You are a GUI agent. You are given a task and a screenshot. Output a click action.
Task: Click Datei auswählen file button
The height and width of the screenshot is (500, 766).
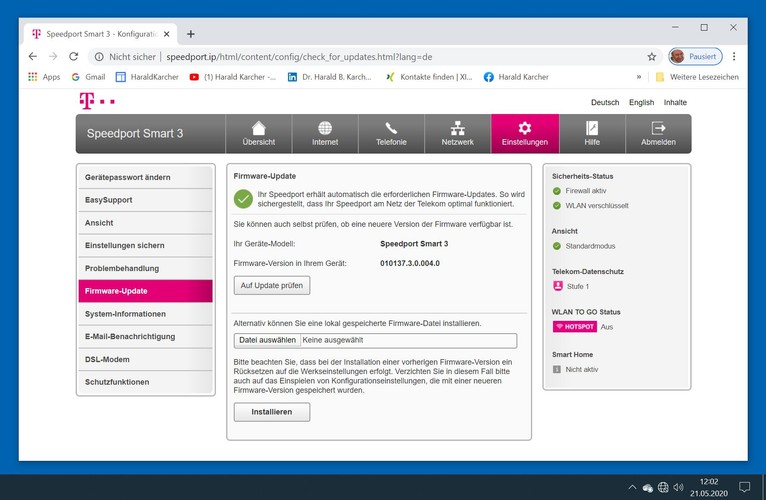(x=267, y=340)
